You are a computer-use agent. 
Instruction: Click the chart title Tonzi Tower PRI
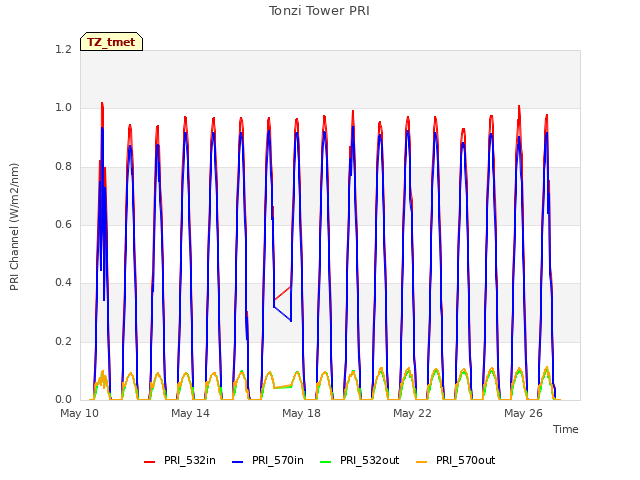(319, 11)
